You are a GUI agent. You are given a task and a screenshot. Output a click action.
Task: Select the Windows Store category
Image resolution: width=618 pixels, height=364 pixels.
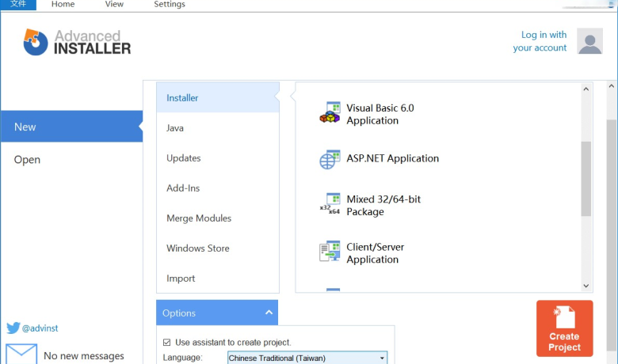click(x=218, y=248)
